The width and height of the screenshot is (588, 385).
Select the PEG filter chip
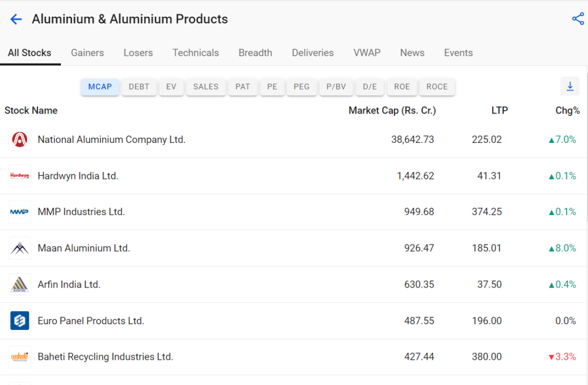click(x=301, y=87)
